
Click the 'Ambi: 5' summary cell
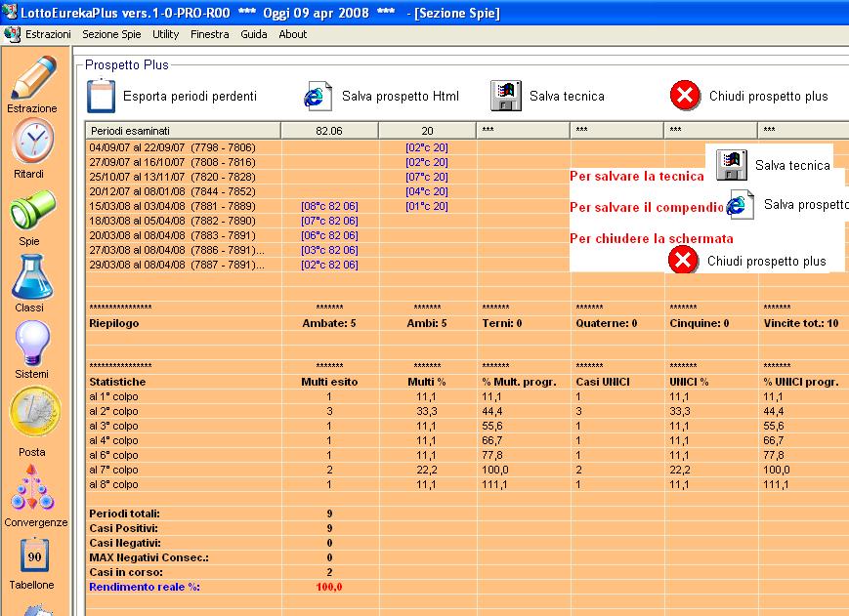click(427, 323)
